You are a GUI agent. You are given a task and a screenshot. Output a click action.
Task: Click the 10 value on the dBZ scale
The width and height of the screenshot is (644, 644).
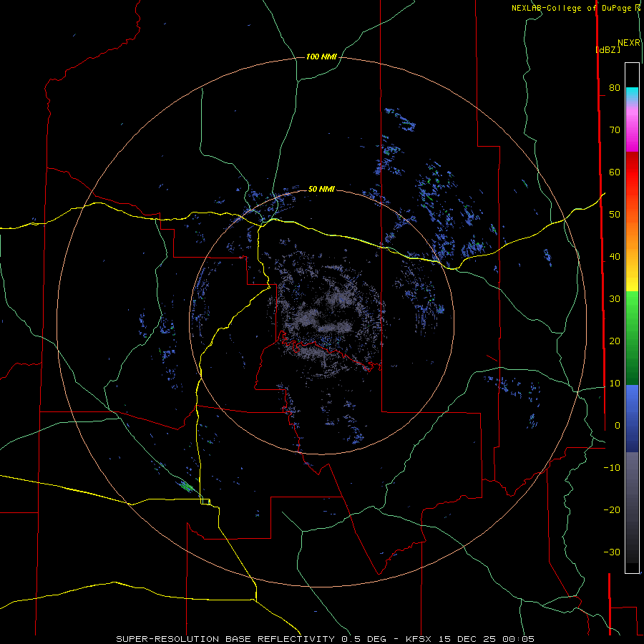point(615,384)
